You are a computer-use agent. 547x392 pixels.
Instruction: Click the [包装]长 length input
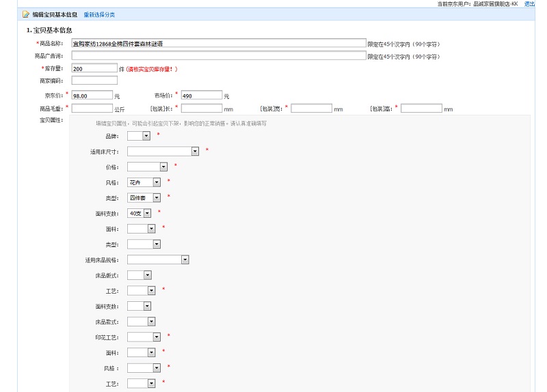coord(201,109)
